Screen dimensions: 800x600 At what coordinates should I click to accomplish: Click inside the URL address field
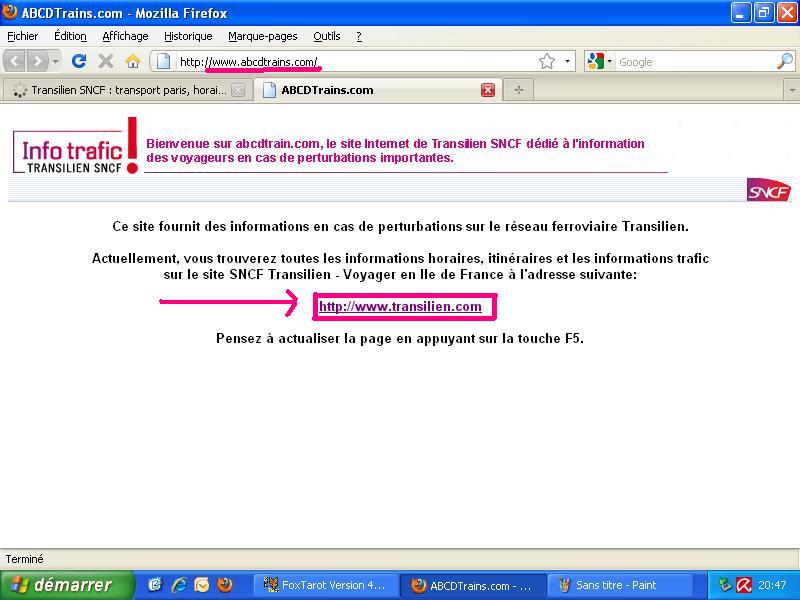(x=400, y=61)
